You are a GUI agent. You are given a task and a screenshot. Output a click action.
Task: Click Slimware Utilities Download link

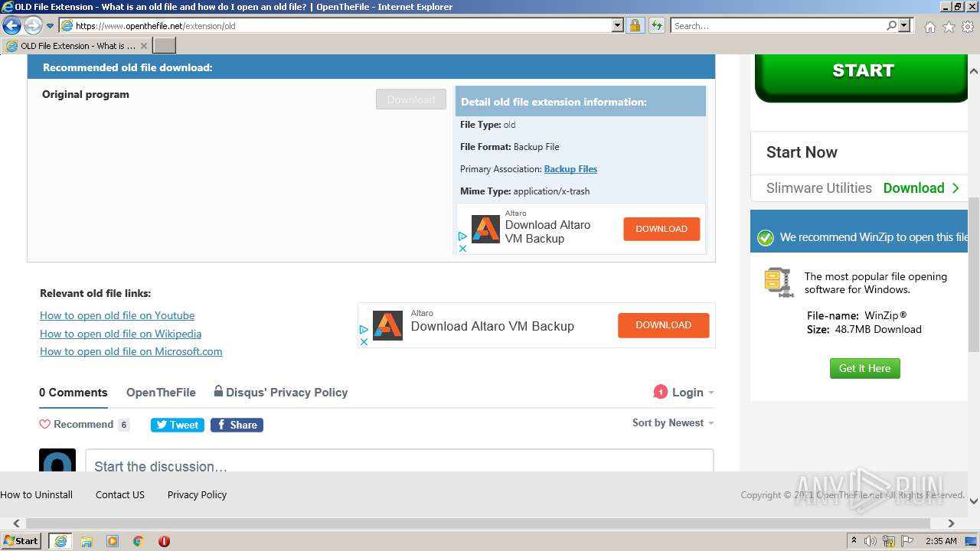pyautogui.click(x=921, y=188)
